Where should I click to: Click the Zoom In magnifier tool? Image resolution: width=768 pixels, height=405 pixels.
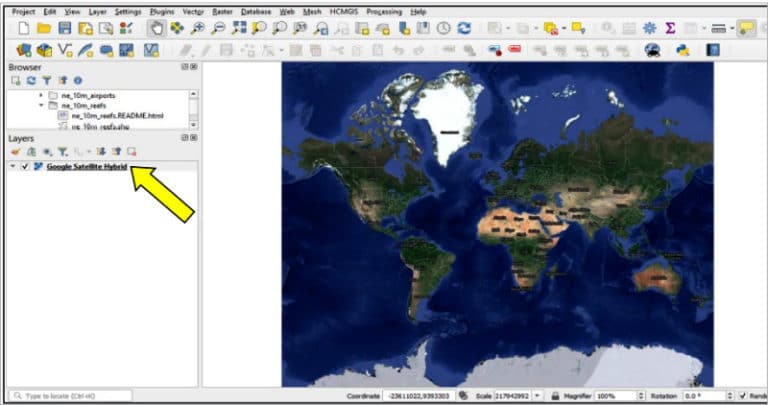[x=199, y=28]
